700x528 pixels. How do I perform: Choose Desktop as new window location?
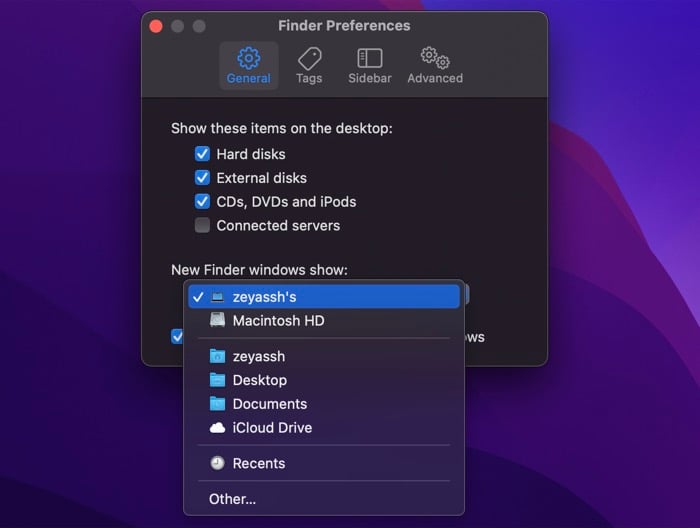(324, 380)
